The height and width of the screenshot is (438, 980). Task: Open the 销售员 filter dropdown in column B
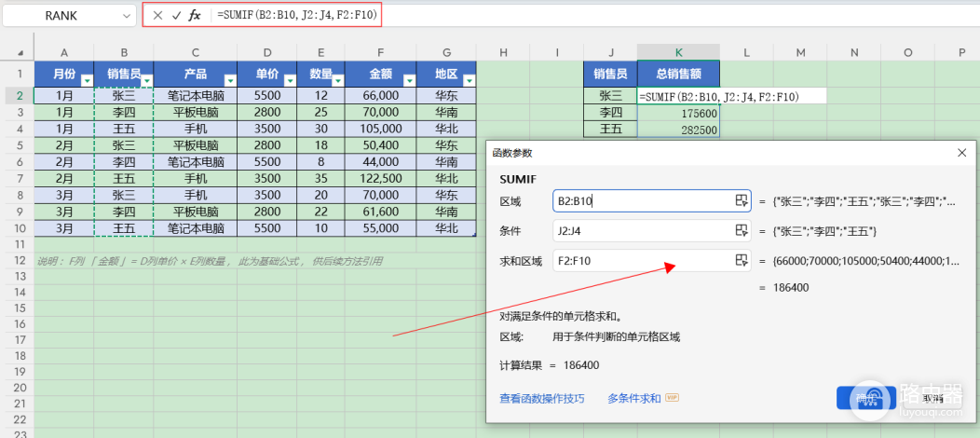coord(147,80)
